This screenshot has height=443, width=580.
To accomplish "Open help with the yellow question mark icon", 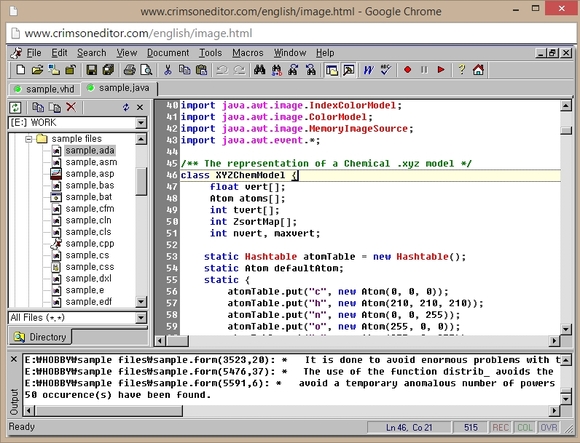I will pos(462,70).
